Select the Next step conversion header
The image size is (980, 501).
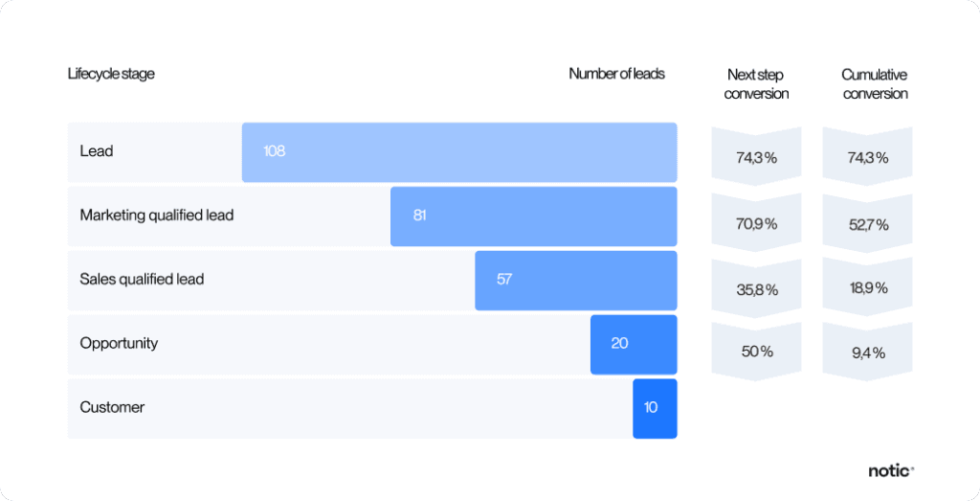[x=756, y=83]
